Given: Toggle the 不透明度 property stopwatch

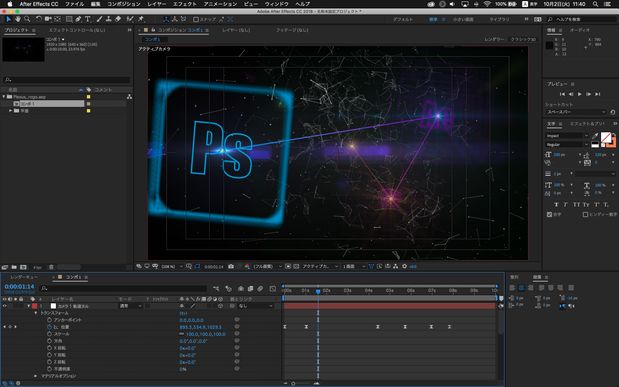Looking at the screenshot, I should coord(49,369).
